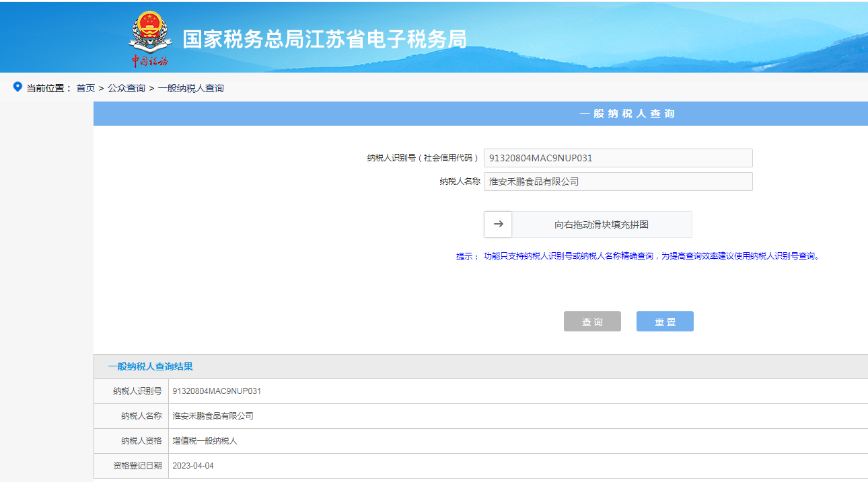
Task: Click the national tax emblem logo
Action: click(x=149, y=38)
